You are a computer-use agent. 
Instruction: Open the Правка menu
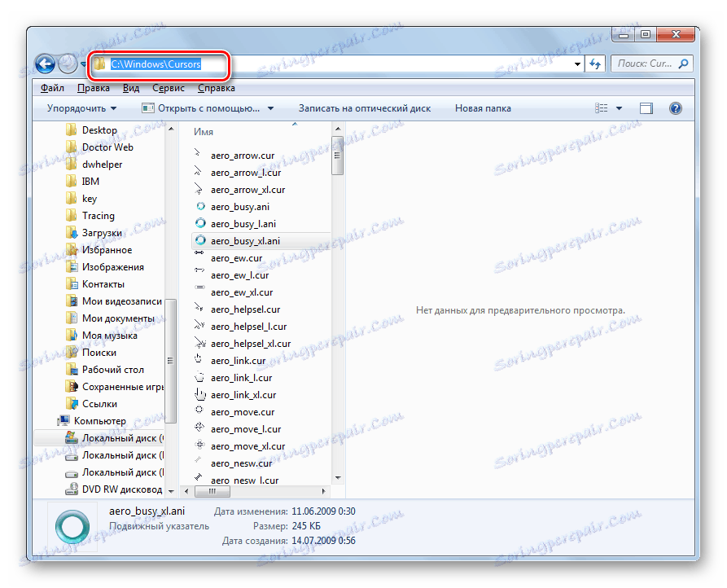[93, 88]
